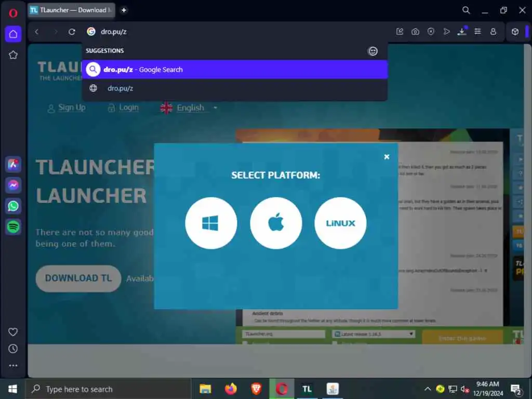Viewport: 532px width, 399px height.
Task: Open the heart pinboards icon in the sidebar
Action: [x=13, y=332]
